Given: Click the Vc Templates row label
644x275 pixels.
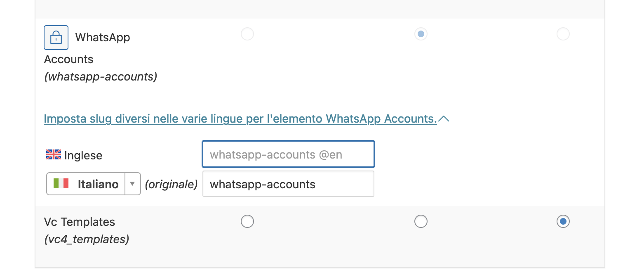Looking at the screenshot, I should click(x=80, y=222).
